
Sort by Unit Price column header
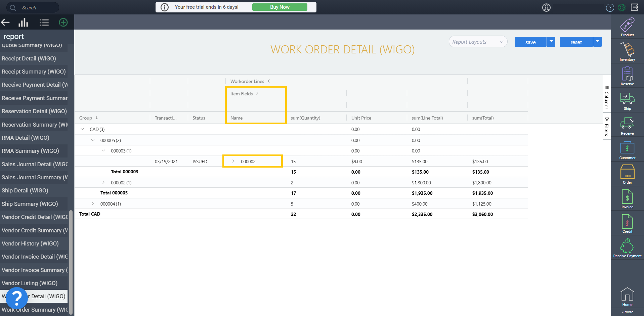click(361, 118)
